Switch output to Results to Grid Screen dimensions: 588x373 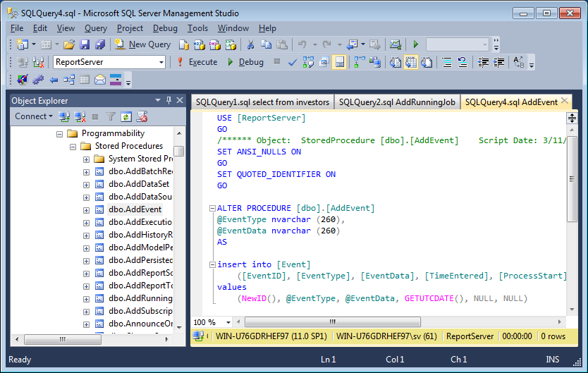[411, 62]
